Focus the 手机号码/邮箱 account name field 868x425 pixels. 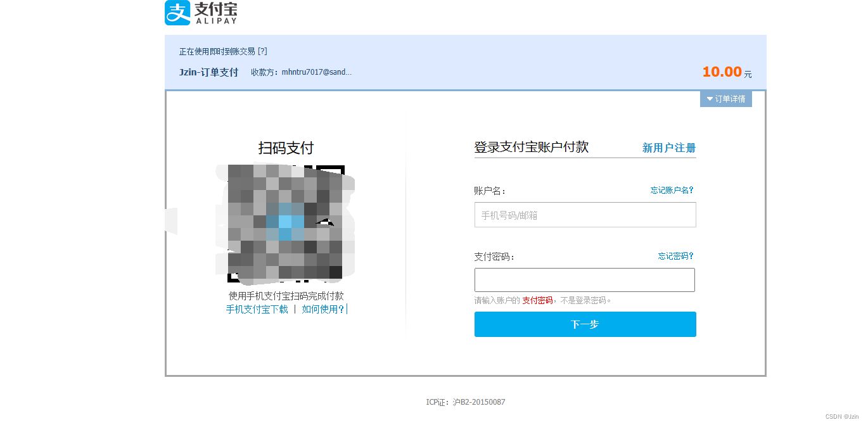tap(585, 215)
